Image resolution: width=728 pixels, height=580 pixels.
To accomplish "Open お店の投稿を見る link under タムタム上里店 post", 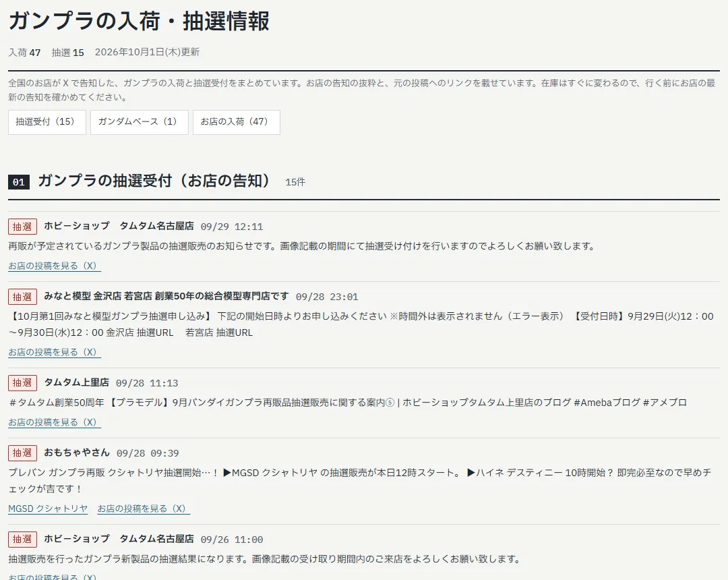I will click(55, 423).
